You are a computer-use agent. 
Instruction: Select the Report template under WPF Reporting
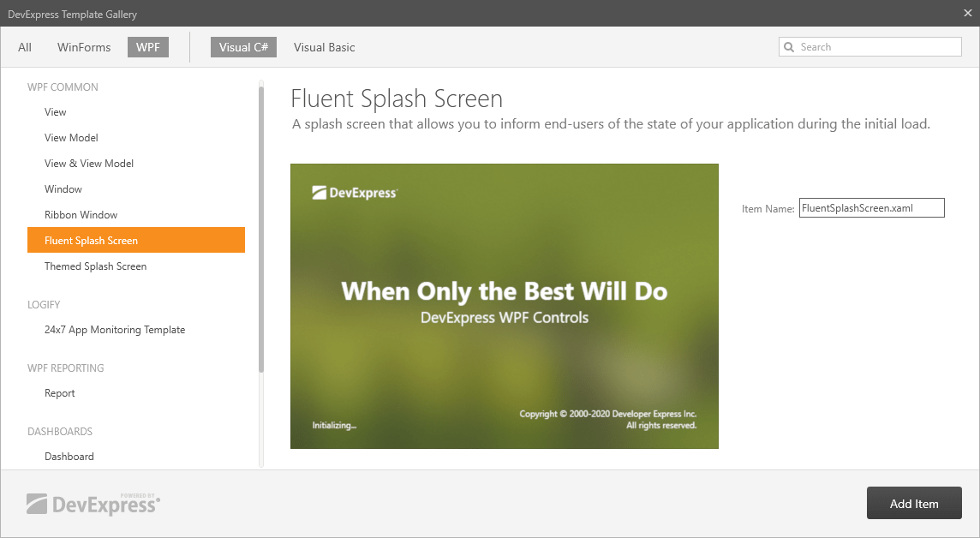[59, 392]
